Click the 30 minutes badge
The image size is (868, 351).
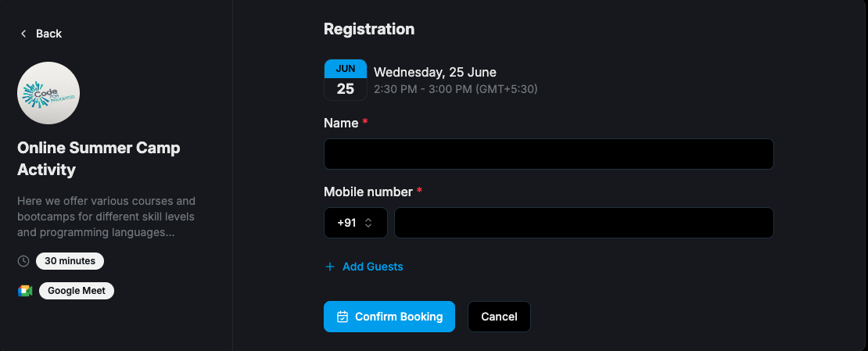click(70, 261)
